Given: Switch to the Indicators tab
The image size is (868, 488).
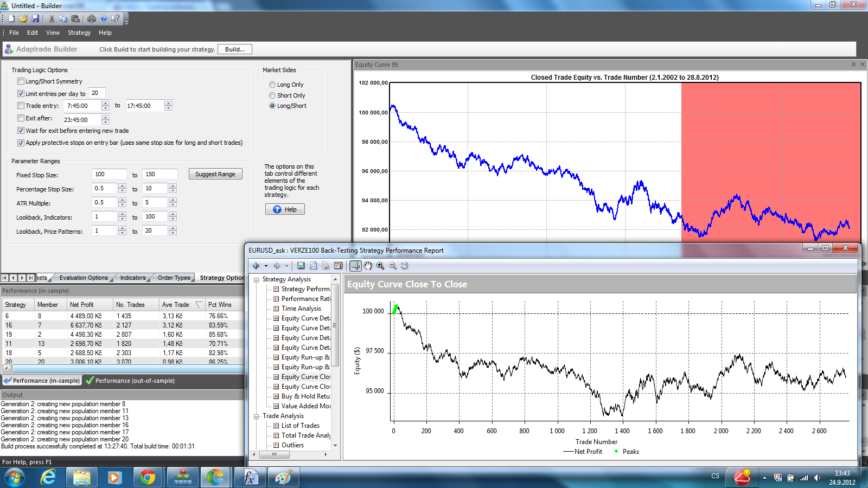Looking at the screenshot, I should coord(133,278).
